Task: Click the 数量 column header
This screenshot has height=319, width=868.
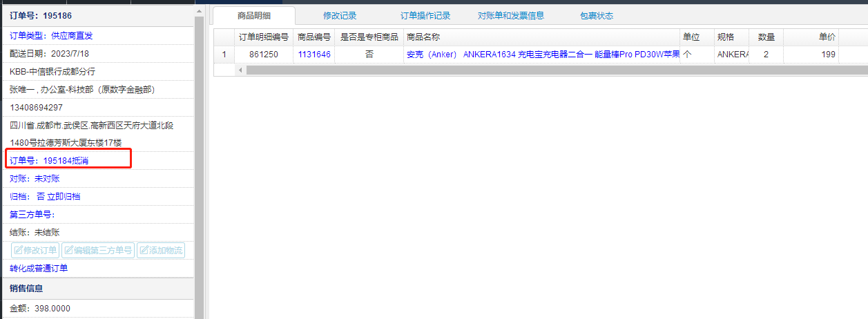Action: 766,37
